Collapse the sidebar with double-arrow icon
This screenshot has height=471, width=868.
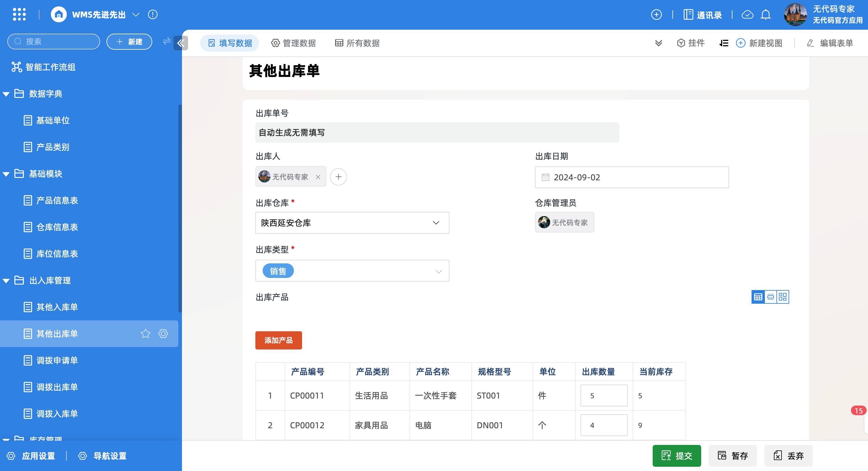(x=181, y=43)
